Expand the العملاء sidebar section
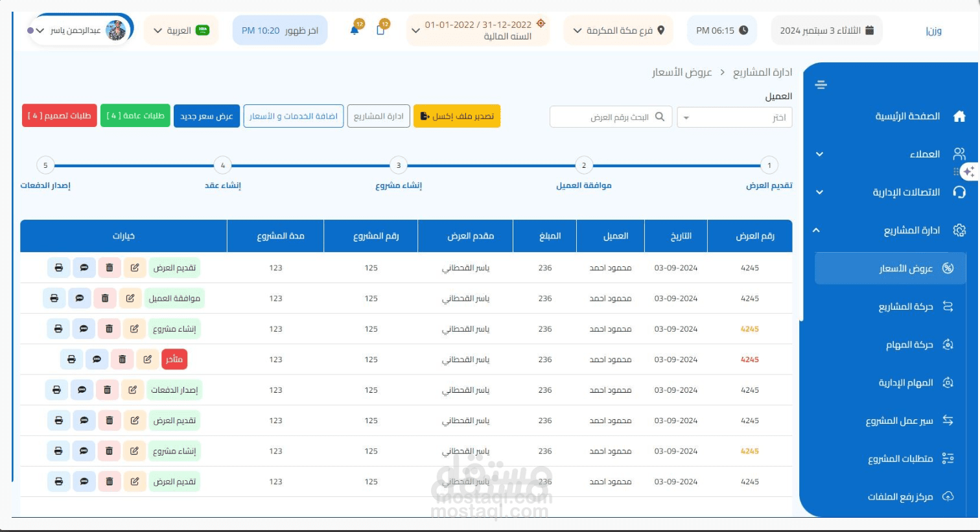The image size is (980, 532). coord(819,154)
